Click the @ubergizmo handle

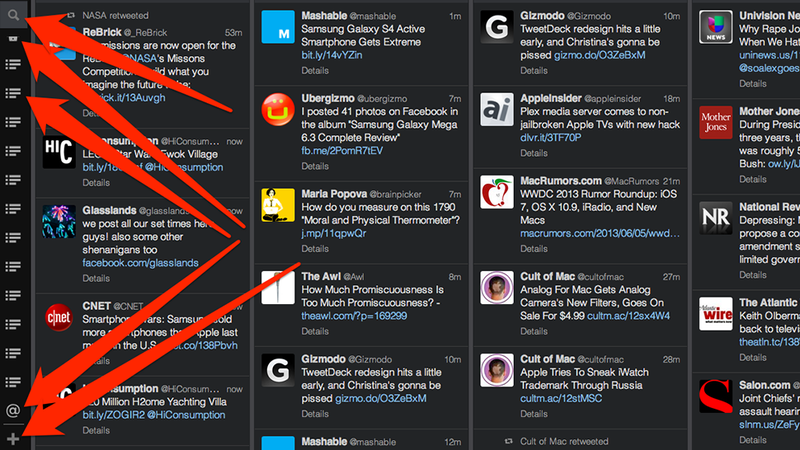point(383,98)
